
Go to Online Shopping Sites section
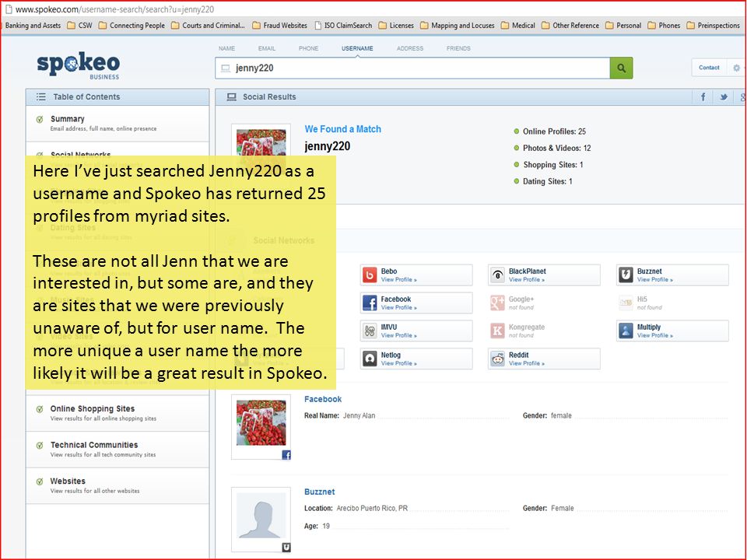(x=117, y=413)
